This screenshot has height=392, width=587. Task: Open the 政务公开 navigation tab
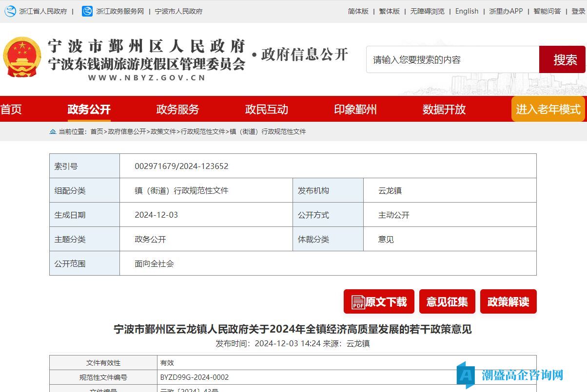89,109
